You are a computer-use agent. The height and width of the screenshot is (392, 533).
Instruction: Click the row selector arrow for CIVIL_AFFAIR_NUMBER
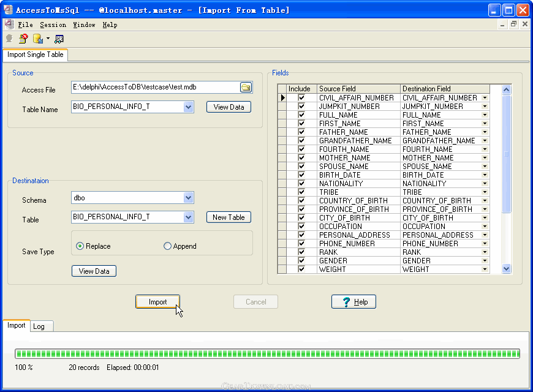282,98
